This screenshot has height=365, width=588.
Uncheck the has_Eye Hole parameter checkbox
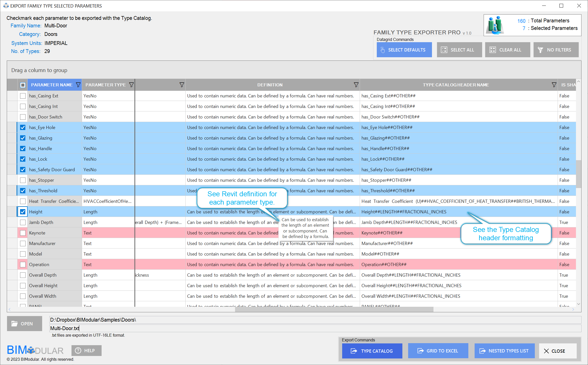[23, 128]
